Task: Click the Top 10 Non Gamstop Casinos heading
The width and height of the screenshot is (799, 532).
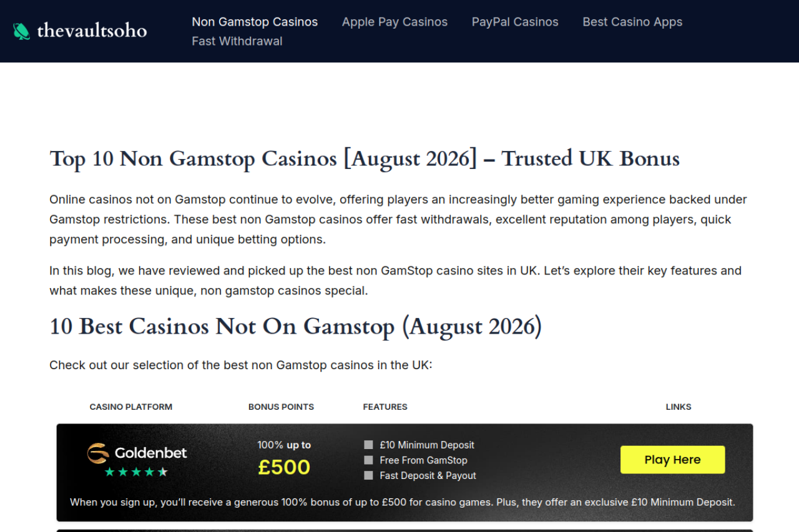Action: point(365,158)
